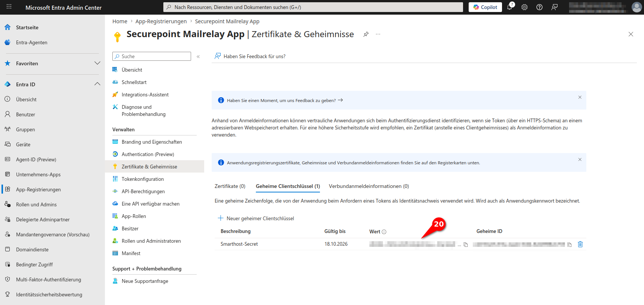Image resolution: width=644 pixels, height=305 pixels.
Task: Expand the Favoriten section
Action: point(97,63)
